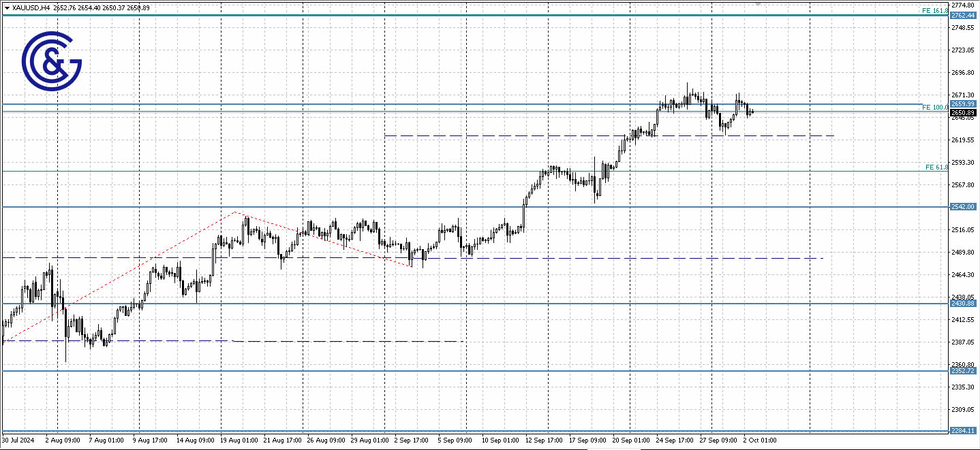Viewport: 980px width, 450px height.
Task: Select the red dotted trendline
Action: click(136, 272)
